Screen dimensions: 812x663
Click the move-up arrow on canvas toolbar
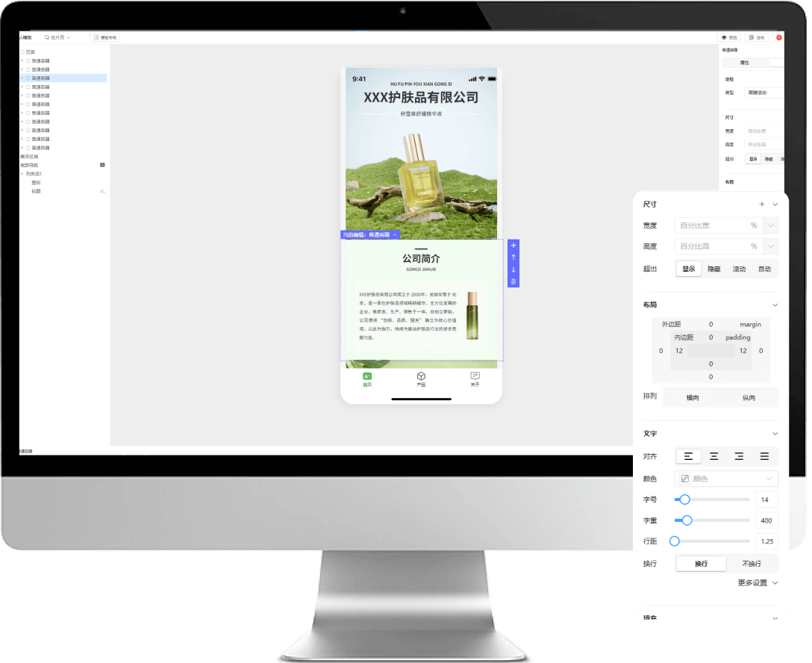click(x=513, y=258)
